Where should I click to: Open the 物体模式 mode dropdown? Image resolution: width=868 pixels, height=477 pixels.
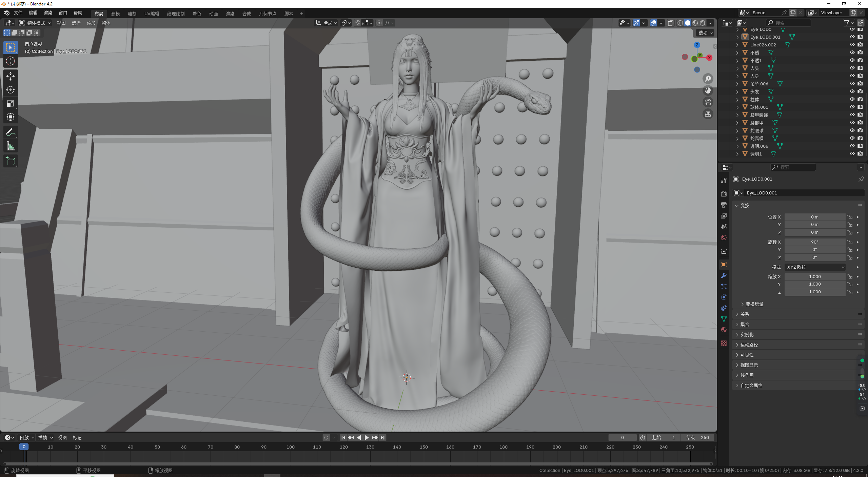(x=35, y=23)
